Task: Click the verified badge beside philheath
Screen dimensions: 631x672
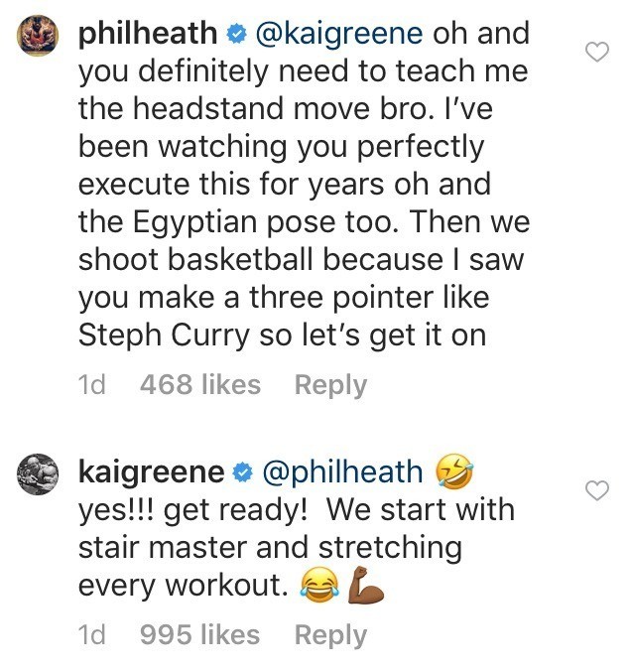Action: point(234,35)
